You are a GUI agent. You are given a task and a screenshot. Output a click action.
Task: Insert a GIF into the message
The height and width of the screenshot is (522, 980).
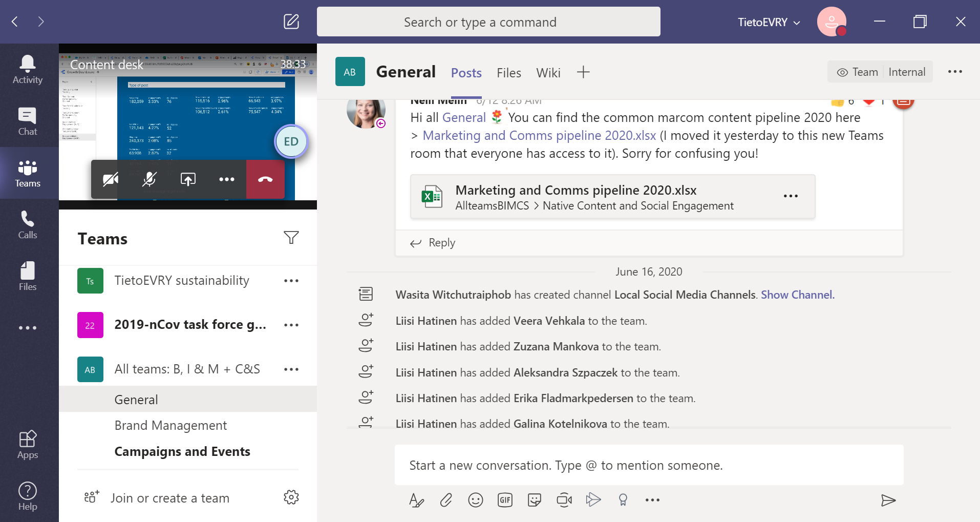tap(505, 500)
